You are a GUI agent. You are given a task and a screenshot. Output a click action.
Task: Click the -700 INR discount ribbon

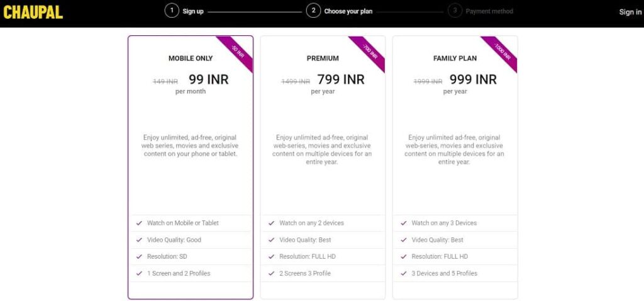point(369,52)
